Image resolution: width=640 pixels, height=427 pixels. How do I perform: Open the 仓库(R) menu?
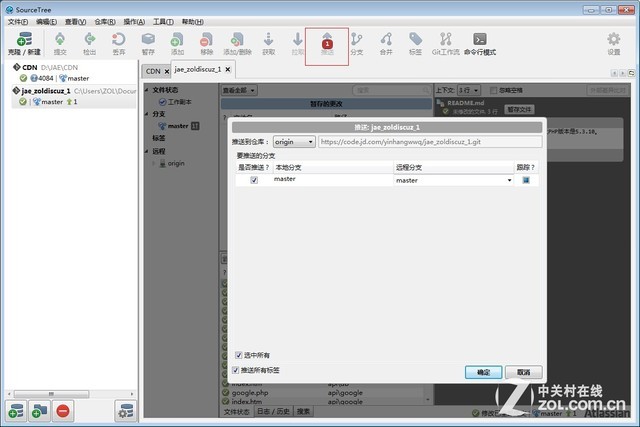106,21
